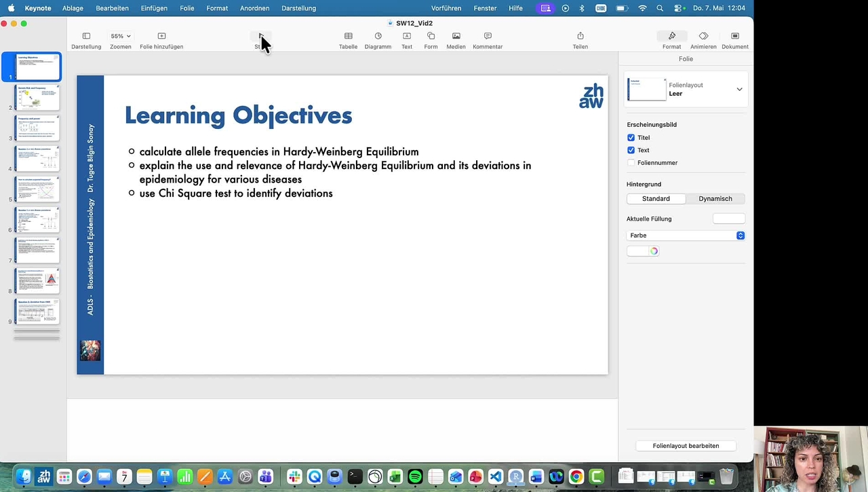Launch Numbers from the Dock

click(x=184, y=477)
